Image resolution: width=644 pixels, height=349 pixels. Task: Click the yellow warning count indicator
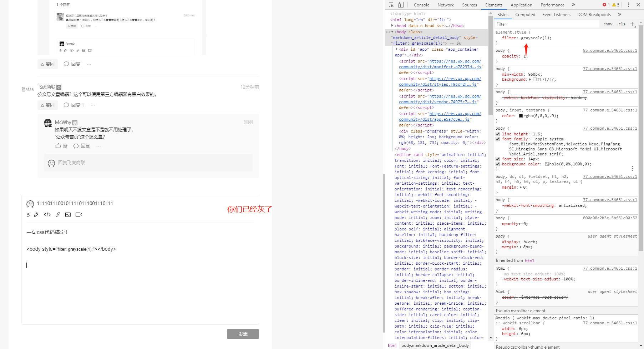click(x=616, y=5)
